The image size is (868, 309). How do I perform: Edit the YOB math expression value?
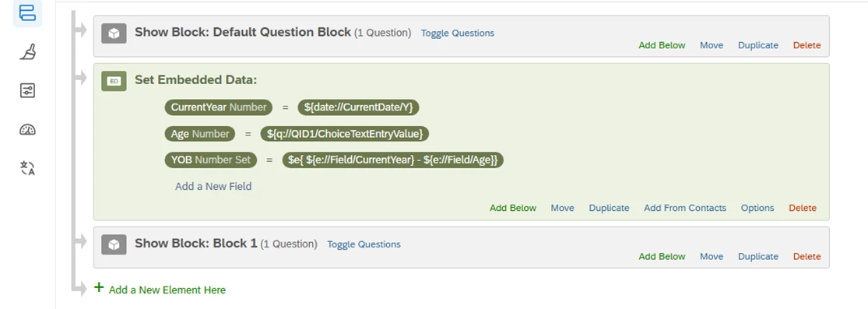[392, 160]
